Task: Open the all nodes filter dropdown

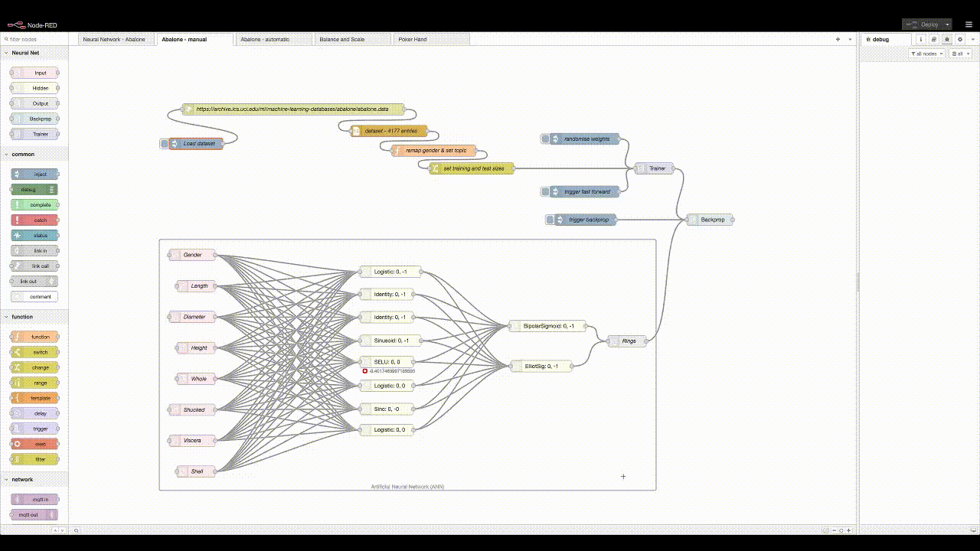Action: tap(926, 54)
